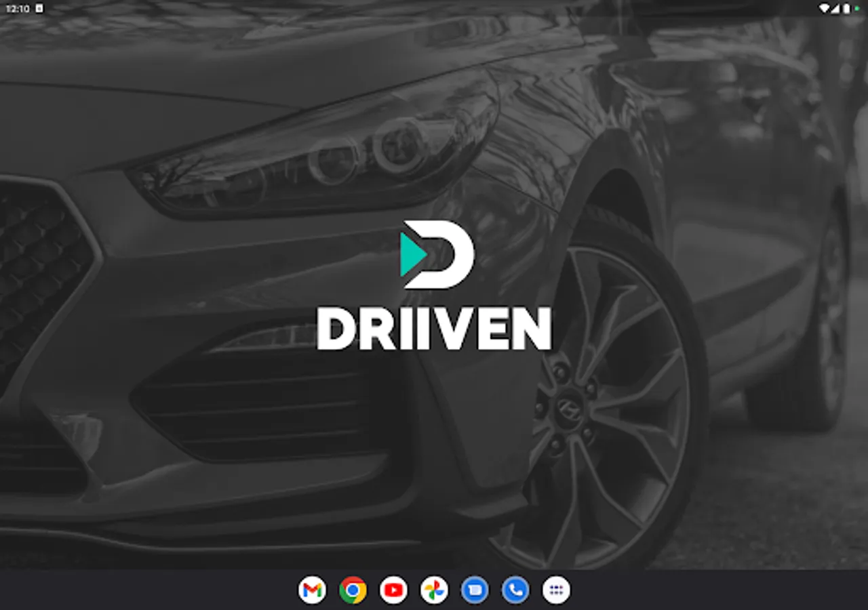Tap the battery status icon
Screen dimensions: 868x610
[x=846, y=8]
